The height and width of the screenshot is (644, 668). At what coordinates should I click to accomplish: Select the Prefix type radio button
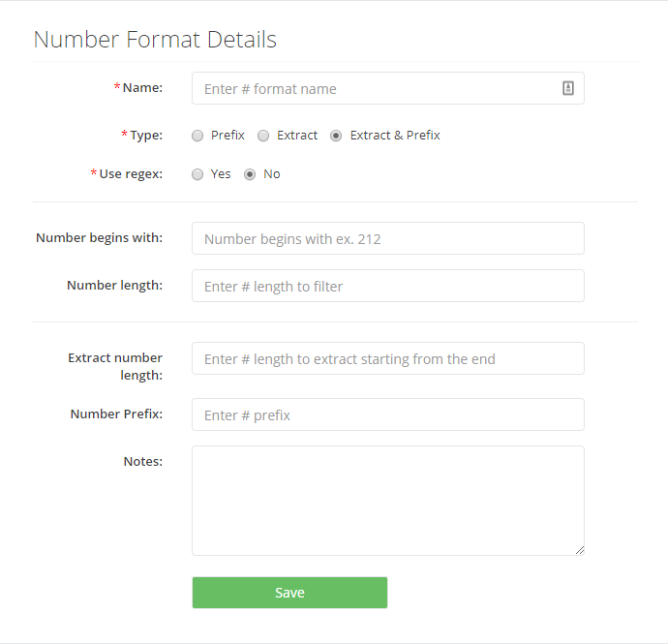(197, 136)
